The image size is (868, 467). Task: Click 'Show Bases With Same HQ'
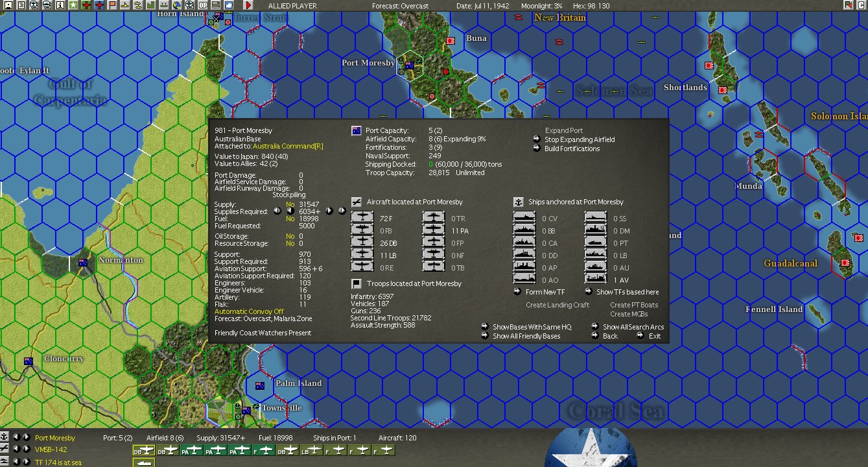(x=532, y=328)
